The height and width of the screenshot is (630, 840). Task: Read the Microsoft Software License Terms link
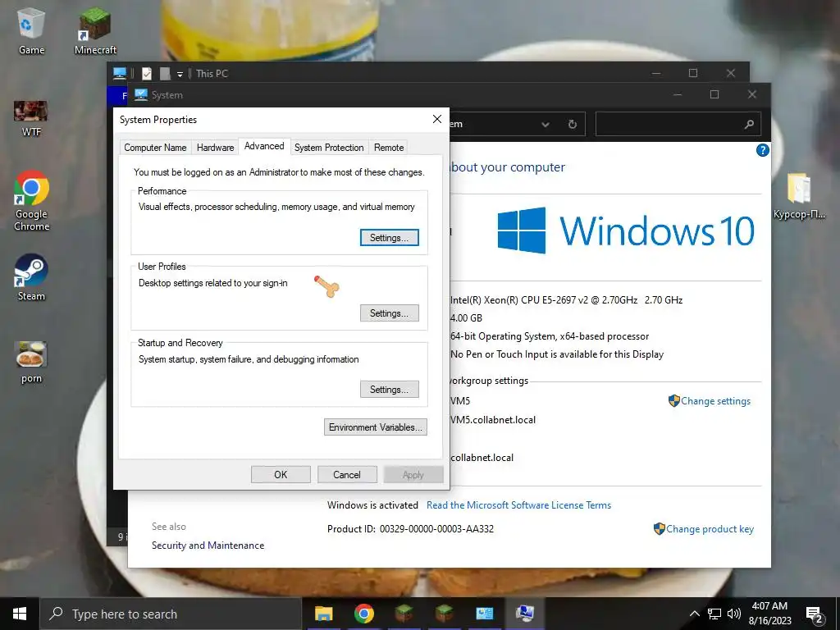coord(518,505)
